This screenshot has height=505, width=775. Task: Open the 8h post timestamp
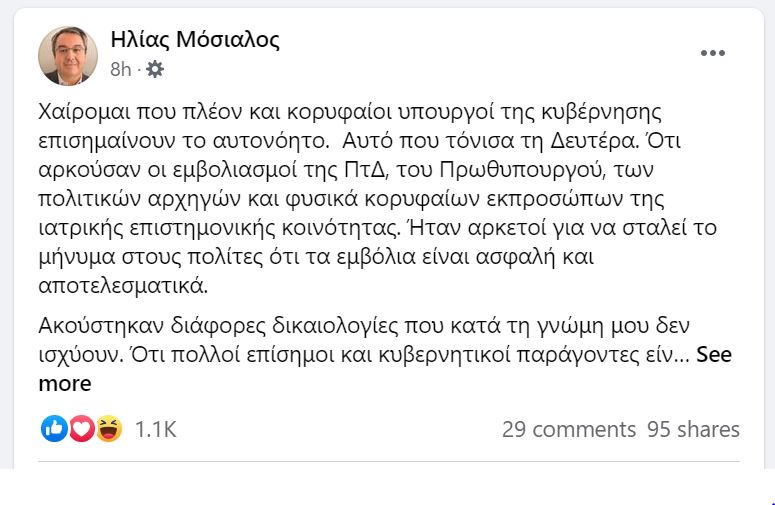coord(121,69)
